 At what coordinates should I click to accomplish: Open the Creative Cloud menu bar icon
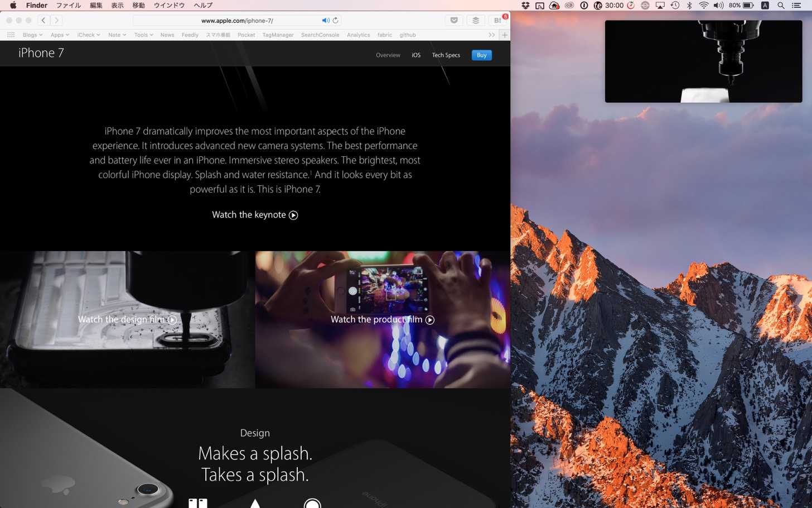click(569, 6)
